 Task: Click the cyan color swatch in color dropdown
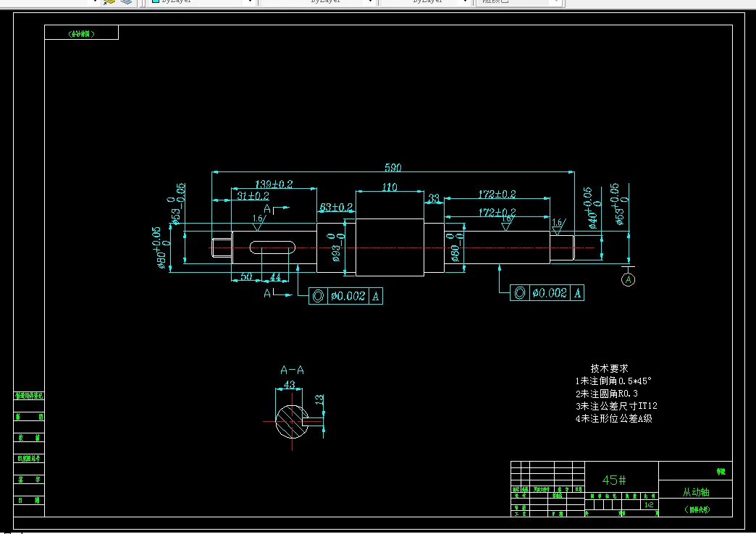point(156,1)
